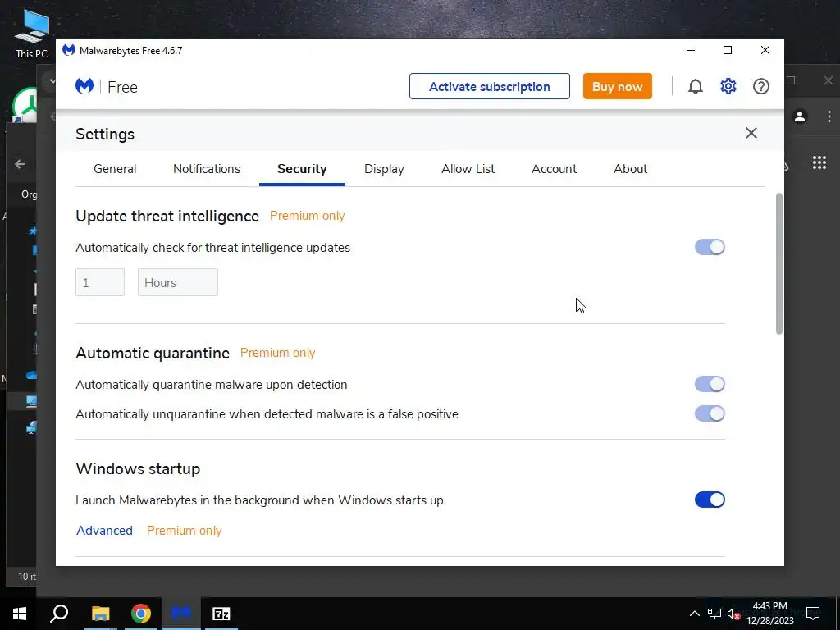Open File Explorer from the taskbar
The image size is (840, 630).
100,614
